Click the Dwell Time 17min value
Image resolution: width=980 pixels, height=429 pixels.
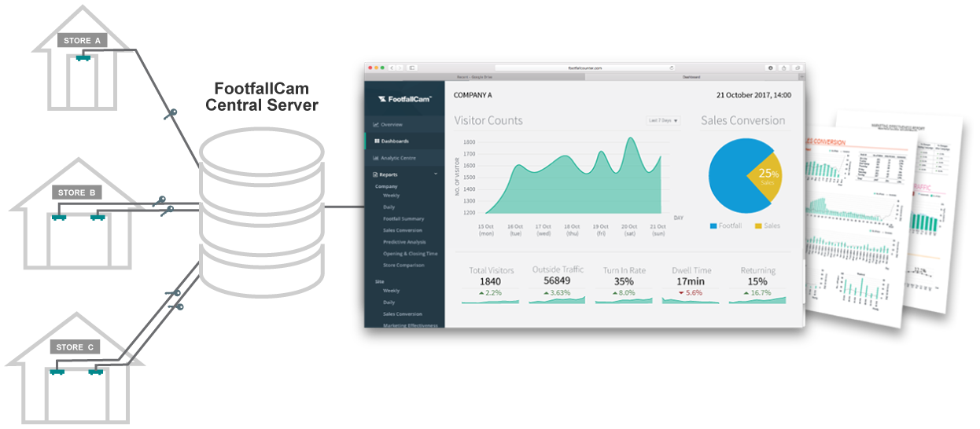point(691,281)
